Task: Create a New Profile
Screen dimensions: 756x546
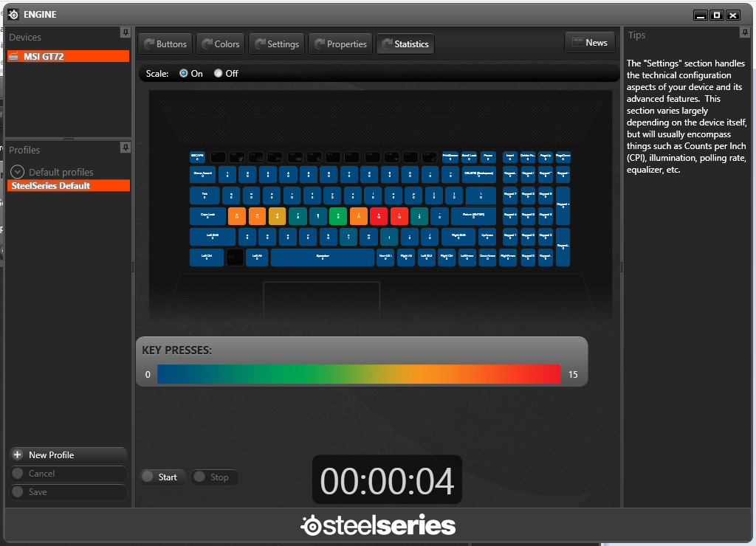Action: pyautogui.click(x=68, y=455)
